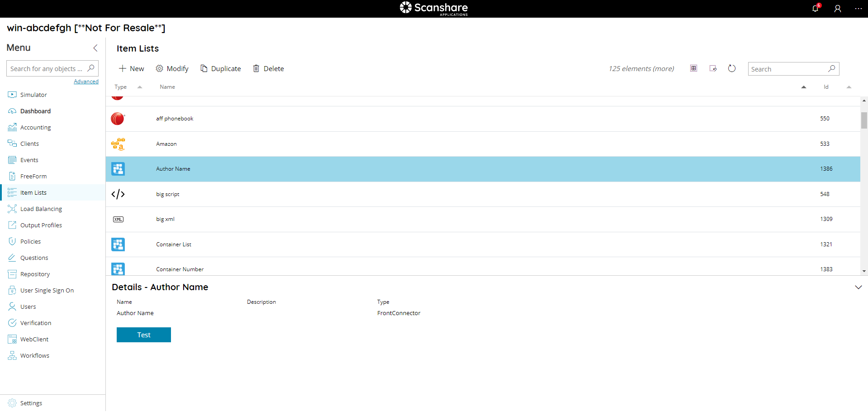Viewport: 868px width, 412px height.
Task: Click the XML type icon on big xml row
Action: (118, 219)
